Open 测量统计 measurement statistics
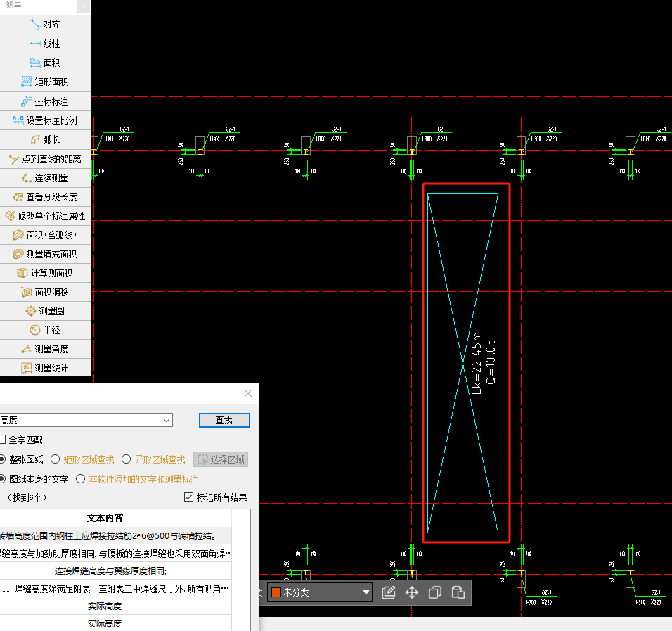672x631 pixels. pyautogui.click(x=45, y=368)
